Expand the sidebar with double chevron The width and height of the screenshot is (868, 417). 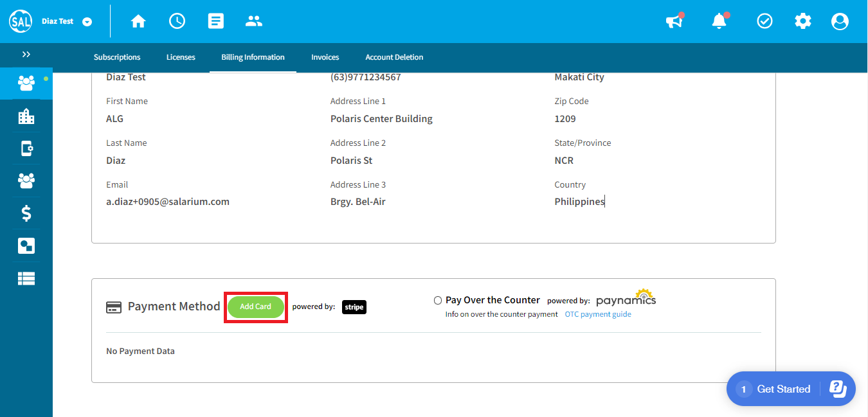click(26, 55)
